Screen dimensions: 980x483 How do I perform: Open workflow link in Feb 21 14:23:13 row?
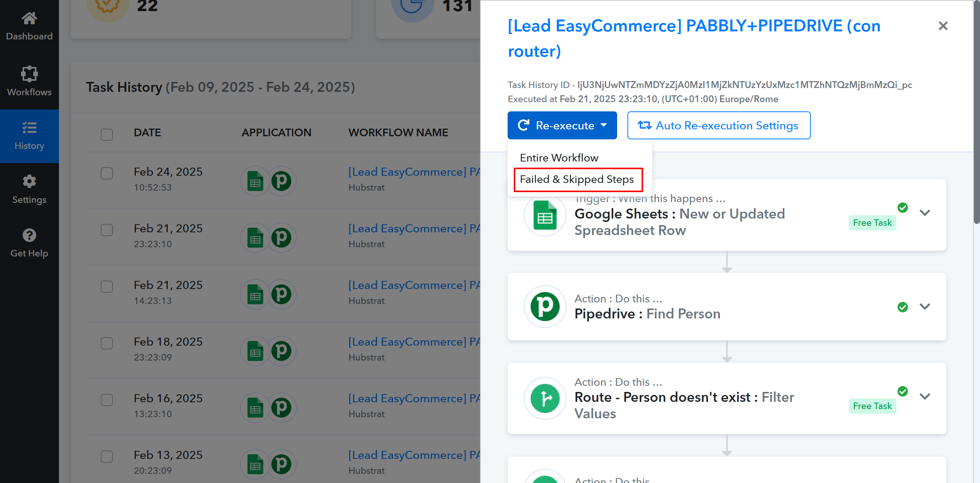click(x=414, y=285)
